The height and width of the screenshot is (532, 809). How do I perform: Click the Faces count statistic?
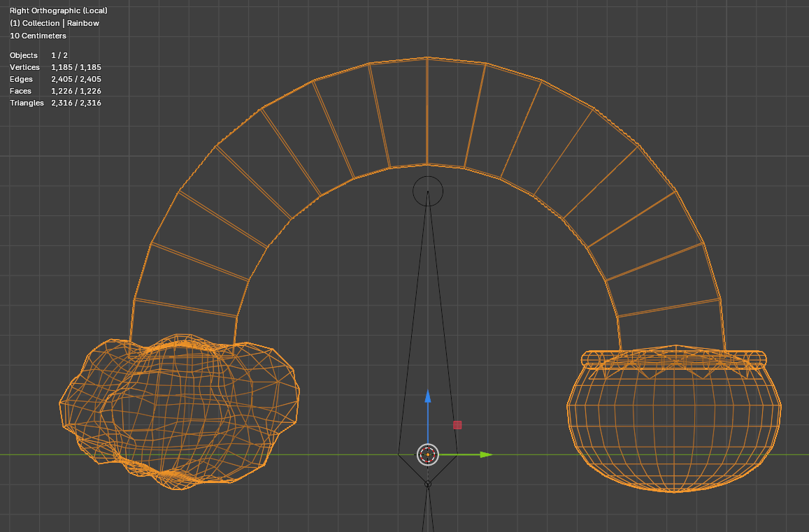point(55,91)
